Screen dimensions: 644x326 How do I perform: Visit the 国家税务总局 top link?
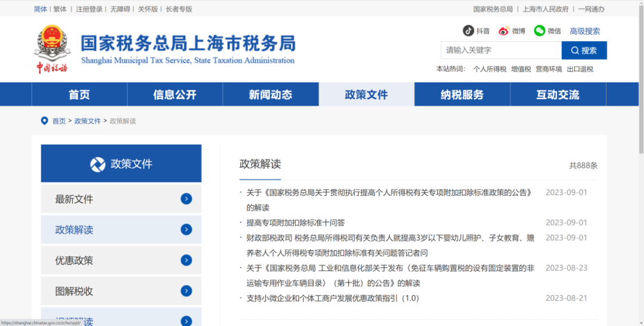pos(493,9)
